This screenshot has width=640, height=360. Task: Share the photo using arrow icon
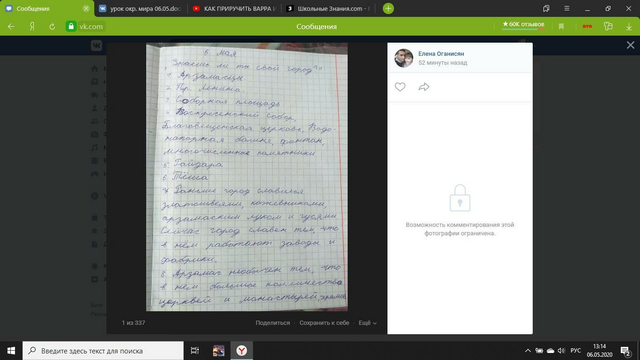tap(424, 87)
